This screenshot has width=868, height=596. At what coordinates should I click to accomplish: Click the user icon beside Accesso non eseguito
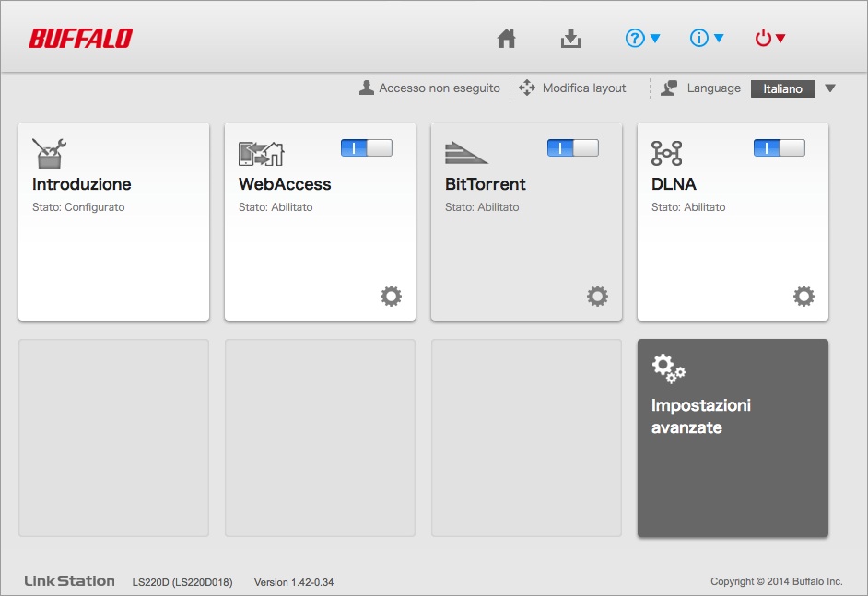366,88
